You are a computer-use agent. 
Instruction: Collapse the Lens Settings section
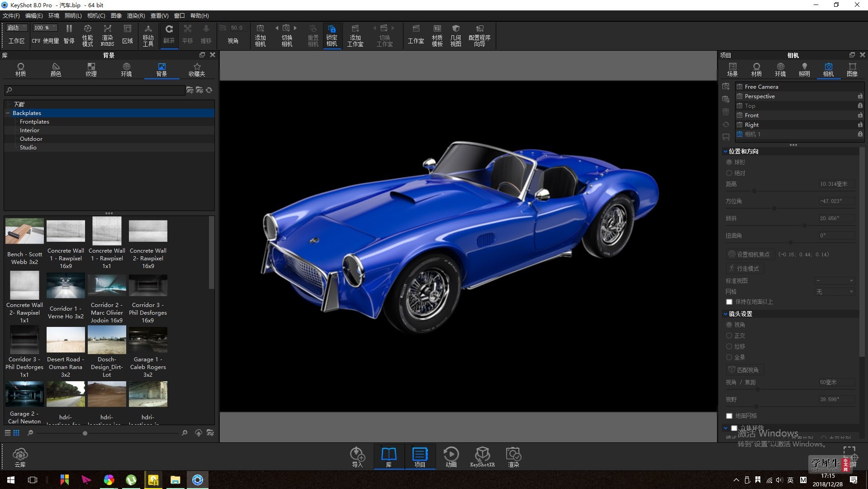726,314
